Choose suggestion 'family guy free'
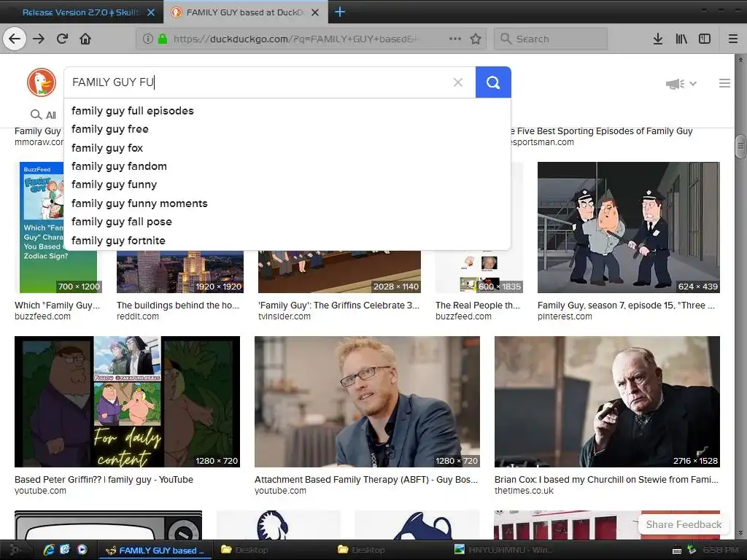The width and height of the screenshot is (747, 560). click(x=287, y=129)
